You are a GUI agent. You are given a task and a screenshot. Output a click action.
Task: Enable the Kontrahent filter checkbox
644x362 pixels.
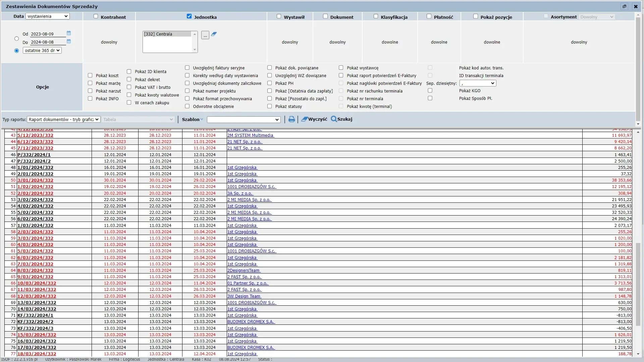click(96, 16)
